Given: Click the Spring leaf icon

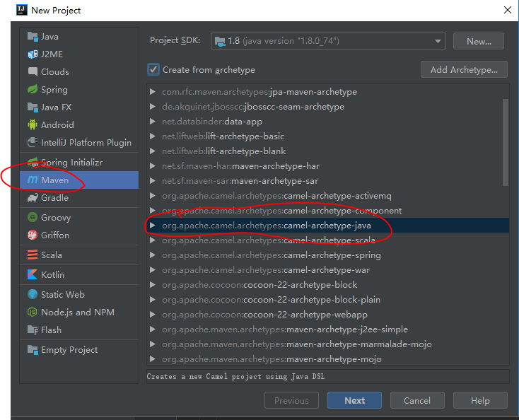Looking at the screenshot, I should pyautogui.click(x=33, y=89).
